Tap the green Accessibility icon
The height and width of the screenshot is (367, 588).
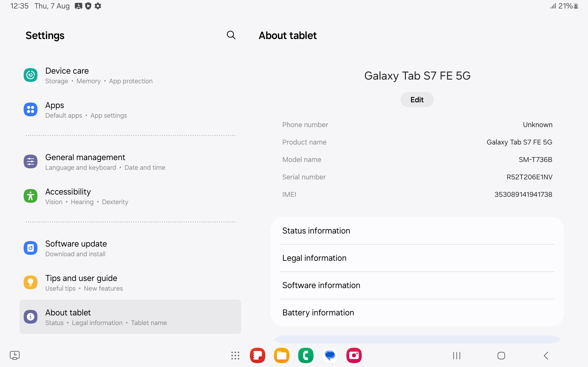coord(30,196)
